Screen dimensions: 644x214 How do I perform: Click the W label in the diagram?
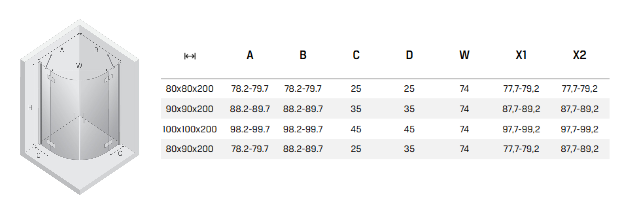(79, 66)
